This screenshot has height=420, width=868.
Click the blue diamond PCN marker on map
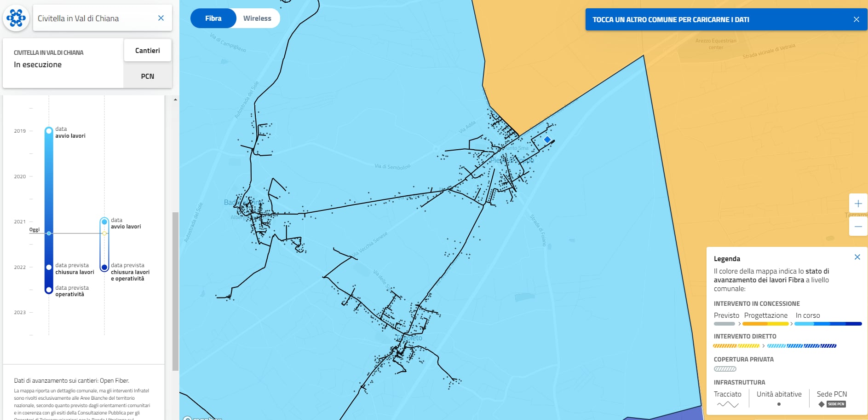(547, 140)
